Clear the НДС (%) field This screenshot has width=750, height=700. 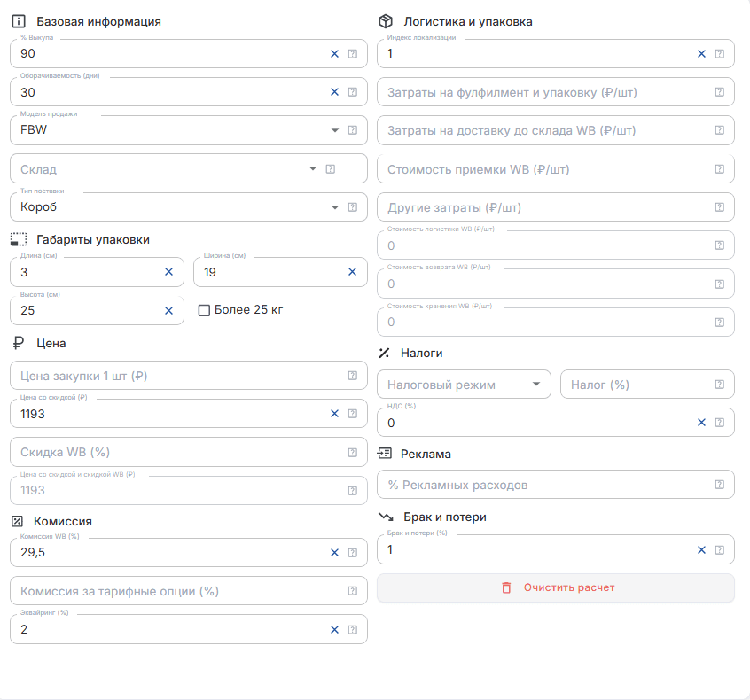click(x=701, y=423)
